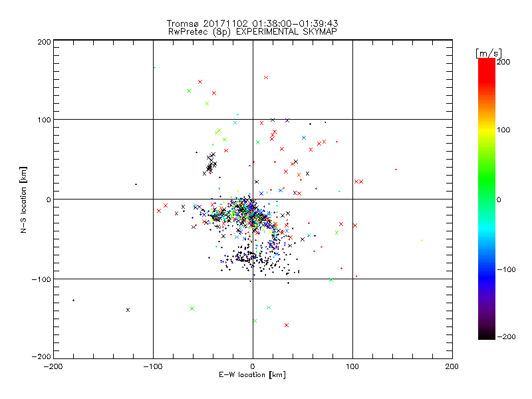Click the colorbar tick label "0"
The width and height of the screenshot is (532, 399).
(499, 199)
